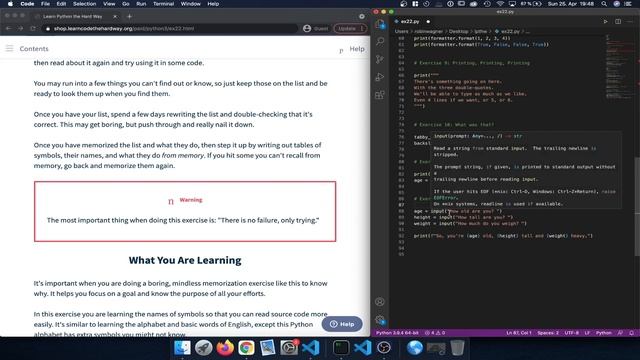Click the ex22.py breadcrumb segment
The image size is (640, 360).
(507, 31)
